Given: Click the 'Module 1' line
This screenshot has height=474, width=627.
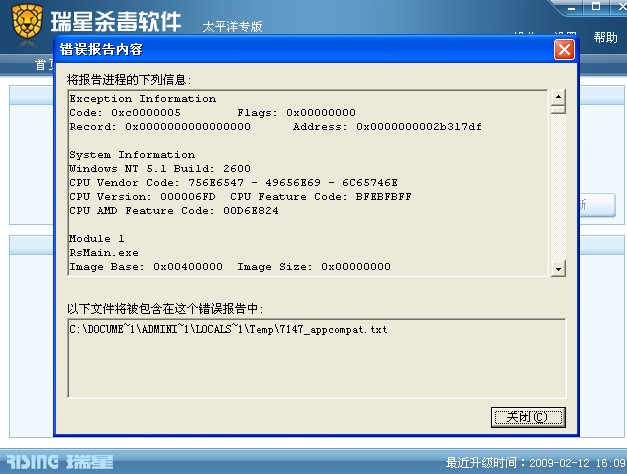Looking at the screenshot, I should click(97, 239).
